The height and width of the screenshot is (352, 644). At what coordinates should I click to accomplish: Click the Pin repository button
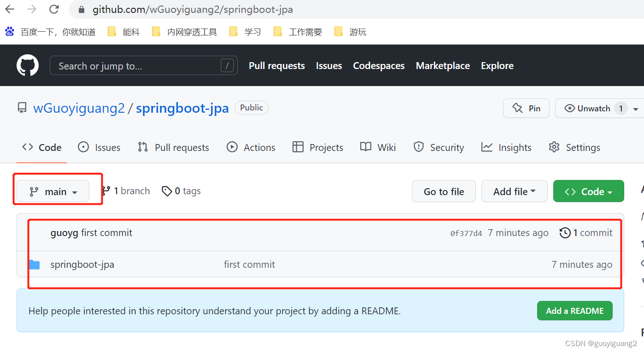[526, 108]
